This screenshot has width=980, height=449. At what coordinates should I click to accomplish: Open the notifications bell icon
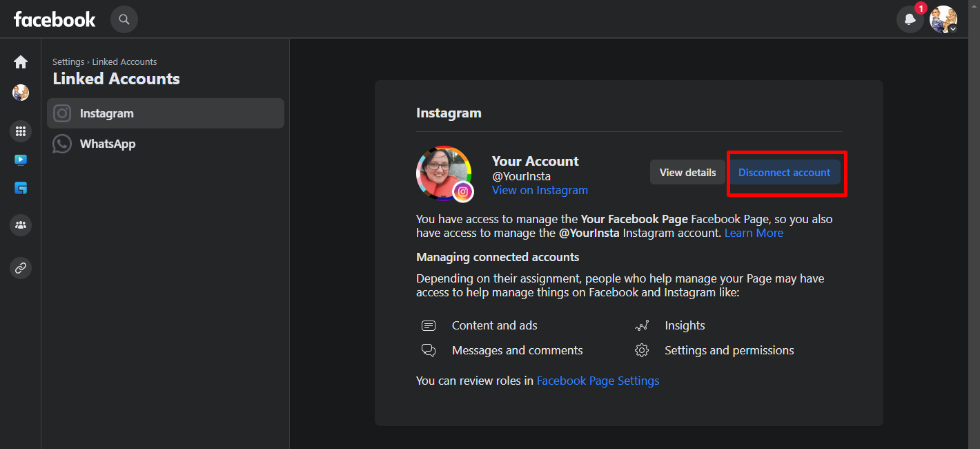pyautogui.click(x=910, y=19)
